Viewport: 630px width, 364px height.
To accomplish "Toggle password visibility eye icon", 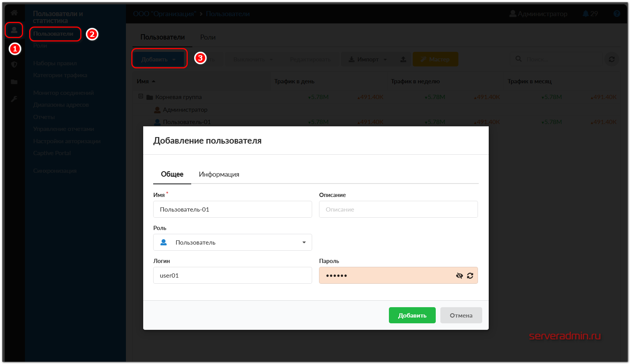I will (459, 276).
